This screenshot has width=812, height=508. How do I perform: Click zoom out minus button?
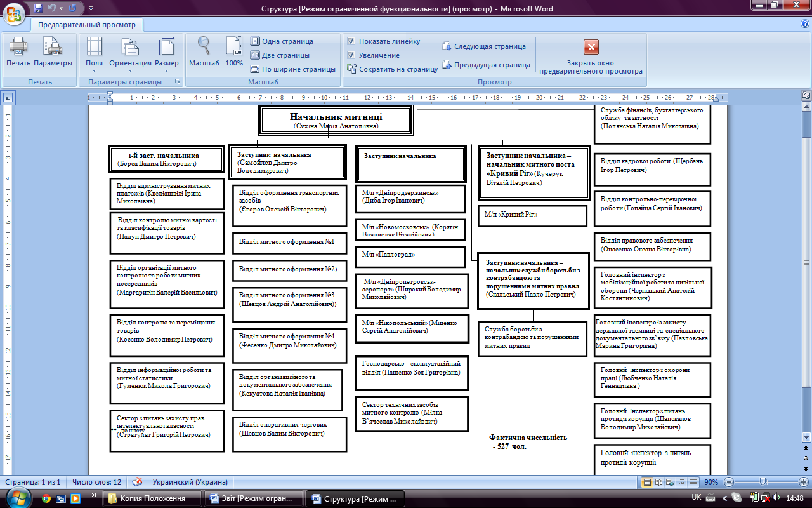pos(729,482)
